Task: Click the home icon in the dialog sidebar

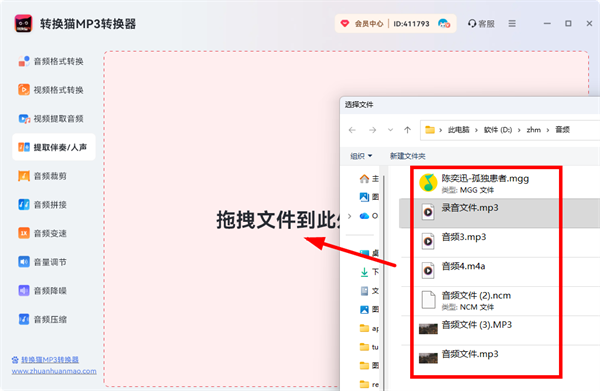Action: tap(364, 179)
